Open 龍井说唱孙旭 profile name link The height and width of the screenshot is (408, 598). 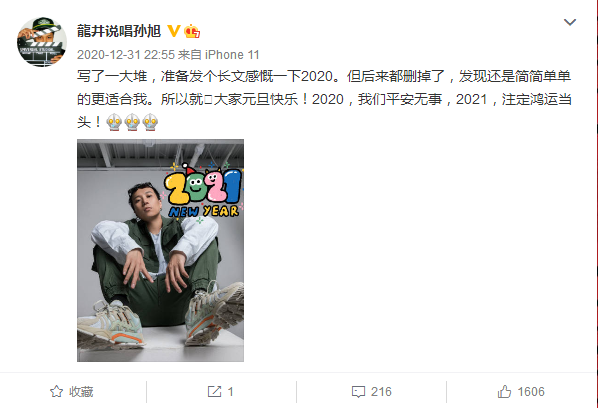click(x=119, y=31)
